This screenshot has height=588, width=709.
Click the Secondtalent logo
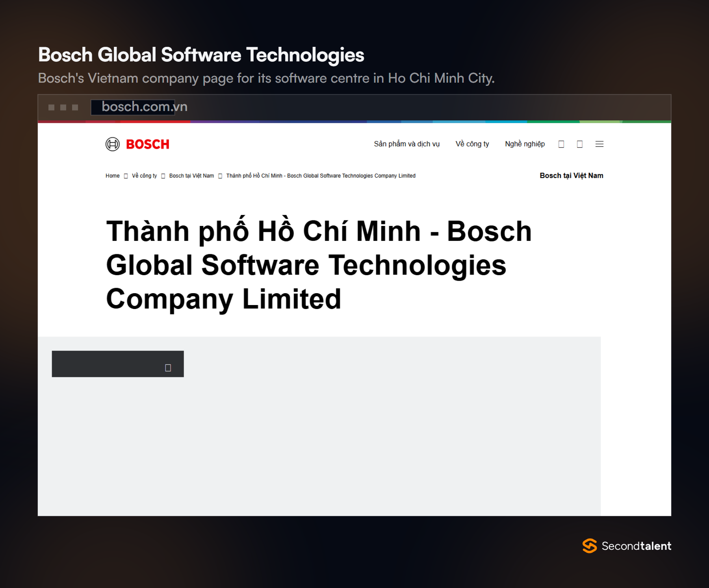click(x=627, y=546)
